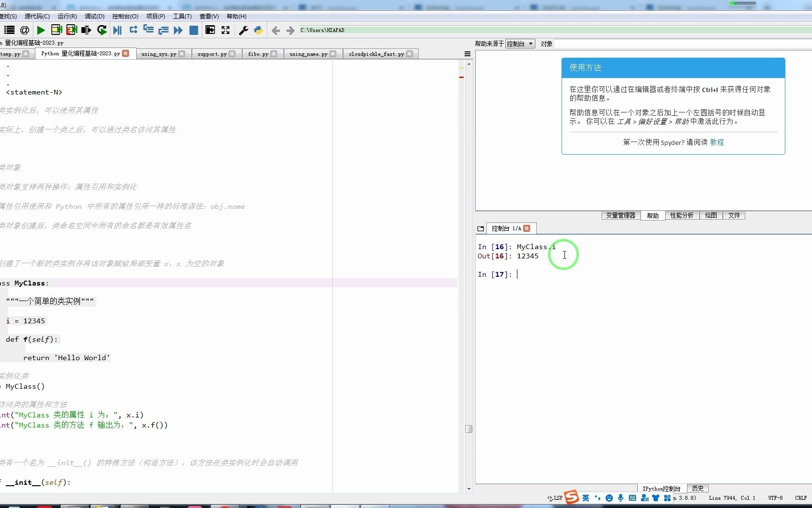The image size is (812, 508).
Task: Switch to 变量管理器 pane tab
Action: pyautogui.click(x=621, y=215)
